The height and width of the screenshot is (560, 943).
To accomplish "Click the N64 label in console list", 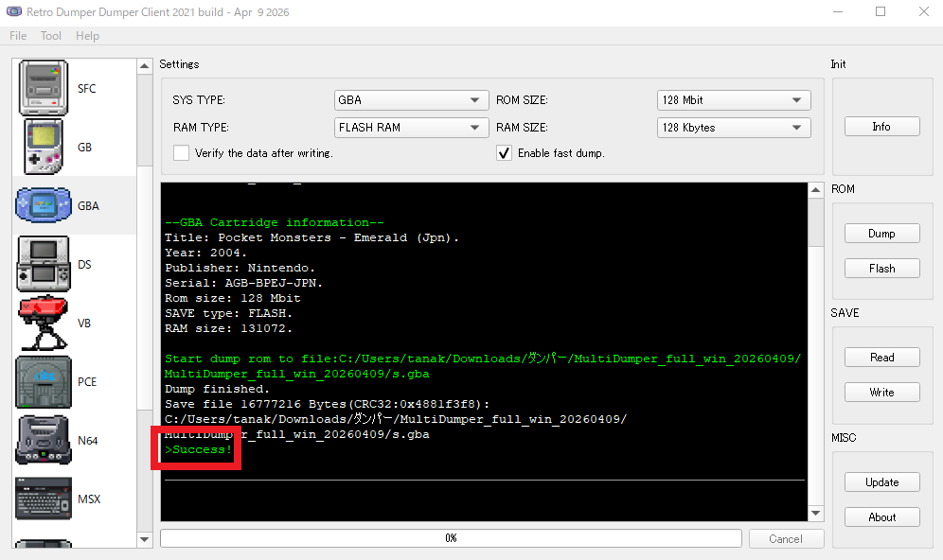I will point(88,441).
